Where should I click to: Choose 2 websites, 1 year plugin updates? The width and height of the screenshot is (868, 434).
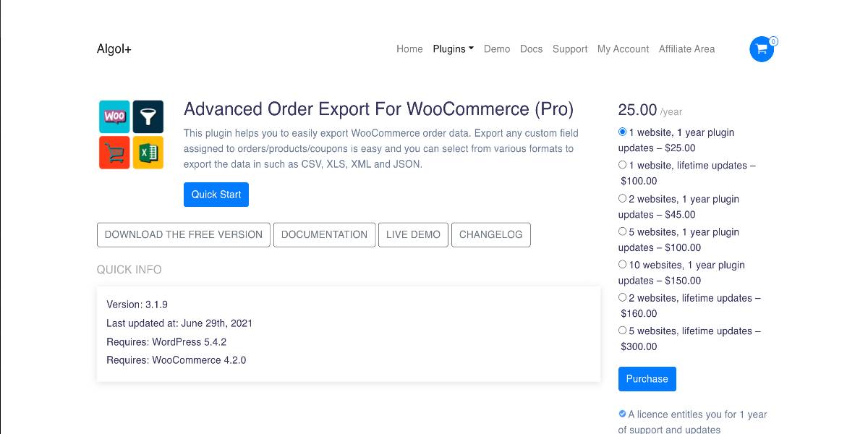coord(623,198)
